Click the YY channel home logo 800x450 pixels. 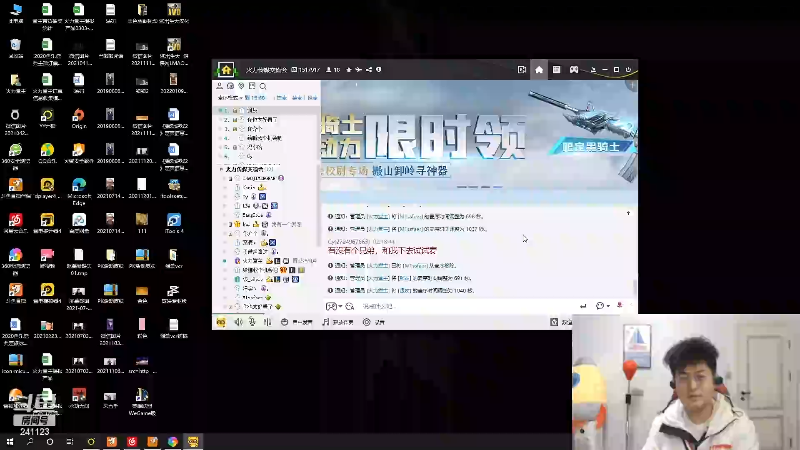pos(226,69)
